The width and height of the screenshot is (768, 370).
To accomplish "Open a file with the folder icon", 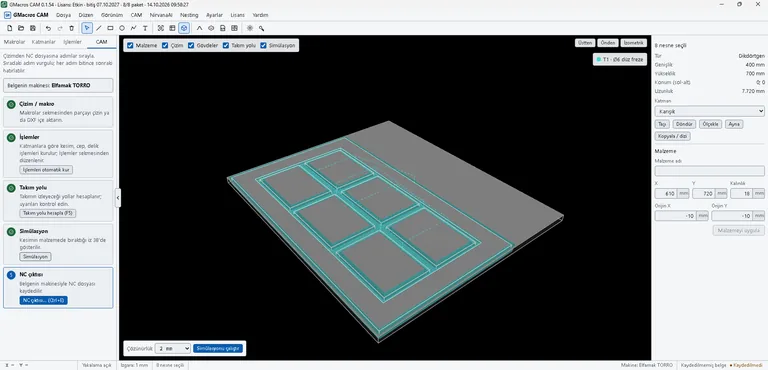I will pyautogui.click(x=21, y=28).
